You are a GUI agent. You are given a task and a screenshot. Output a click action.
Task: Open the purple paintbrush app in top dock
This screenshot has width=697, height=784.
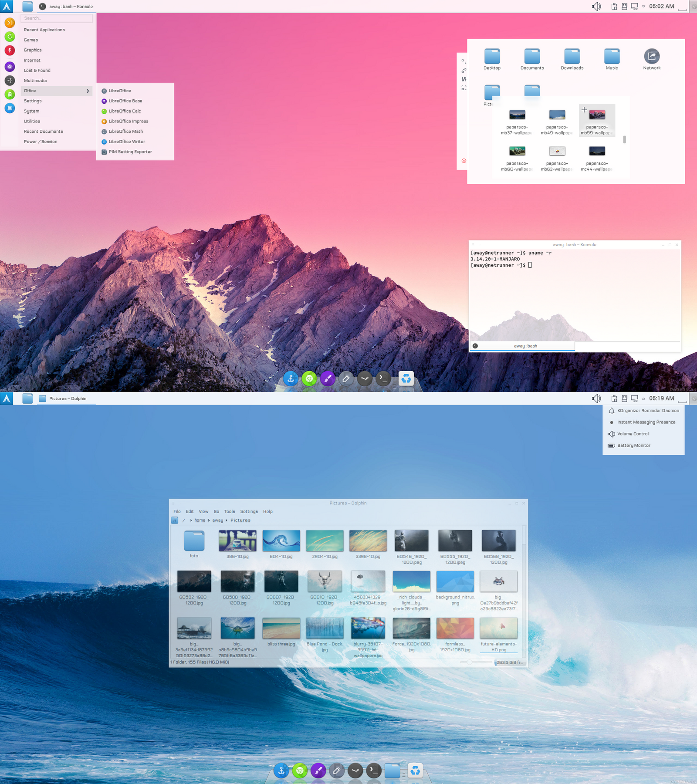(328, 378)
